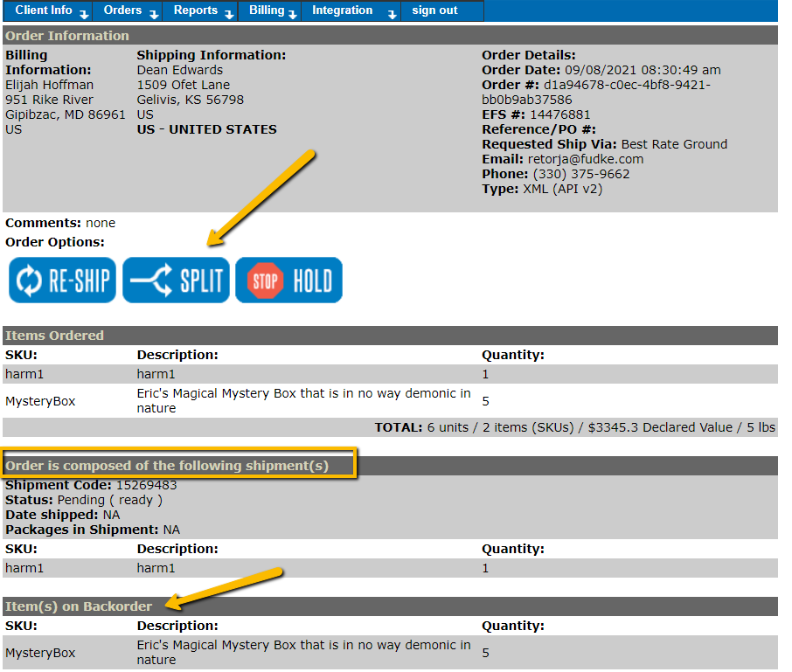Click the SPLIT order button

(x=176, y=281)
